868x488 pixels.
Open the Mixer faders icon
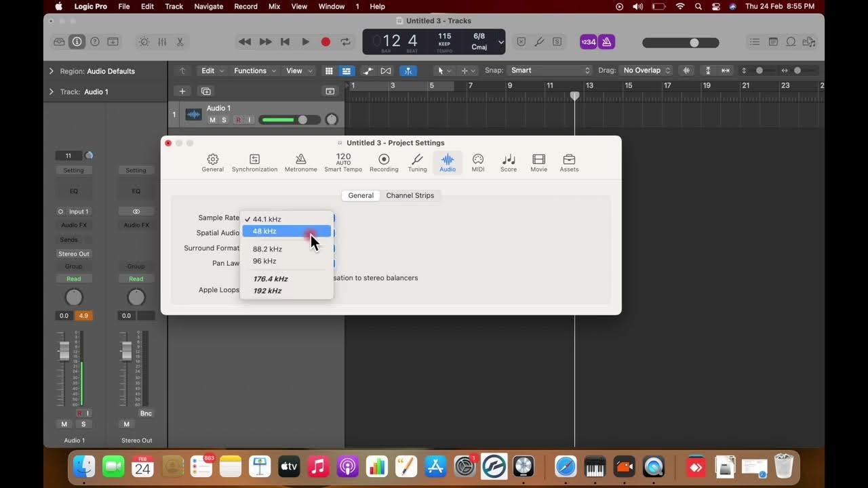coord(162,42)
